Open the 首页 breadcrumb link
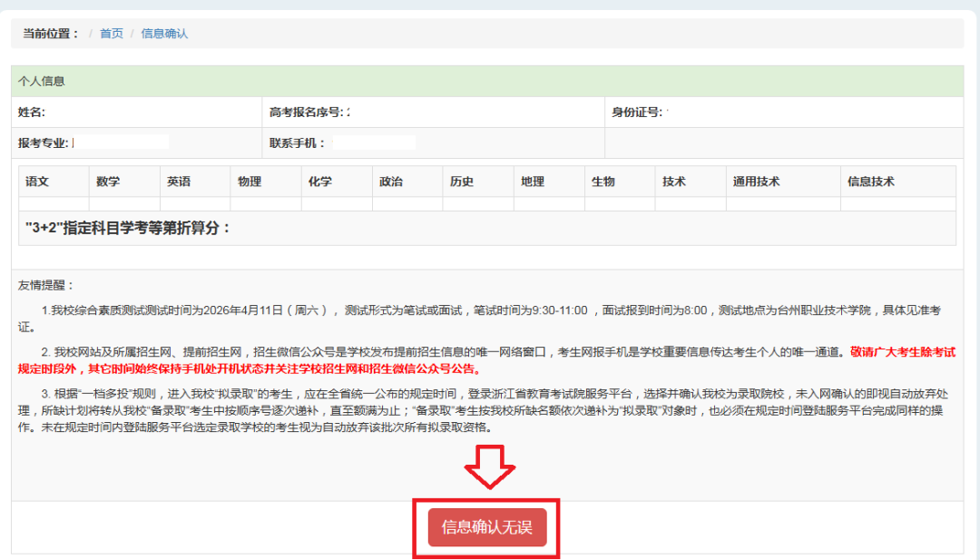This screenshot has height=560, width=980. click(112, 34)
